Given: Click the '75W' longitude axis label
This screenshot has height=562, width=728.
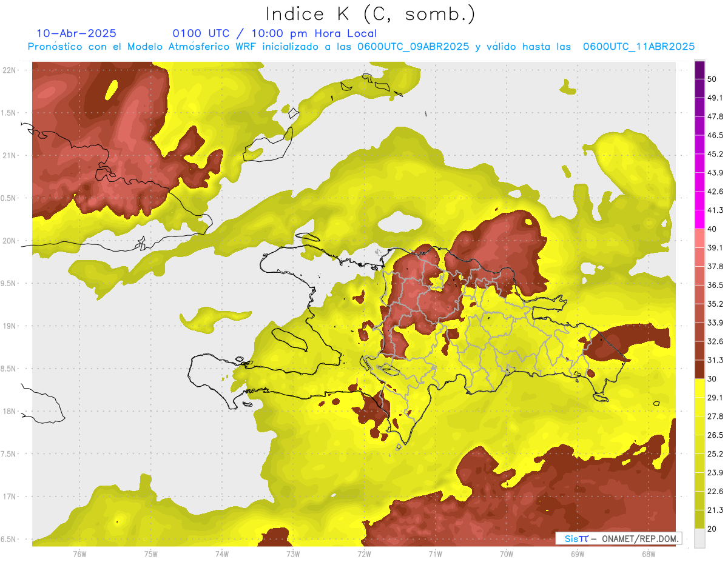Looking at the screenshot, I should 150,554.
